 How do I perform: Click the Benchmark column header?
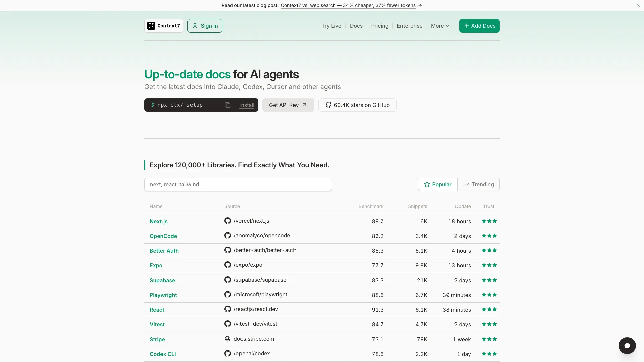(x=371, y=206)
